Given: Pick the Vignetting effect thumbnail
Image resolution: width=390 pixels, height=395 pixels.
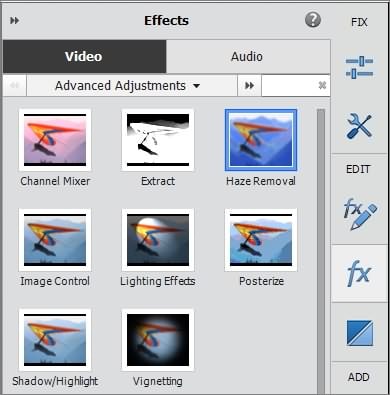Looking at the screenshot, I should (x=158, y=340).
